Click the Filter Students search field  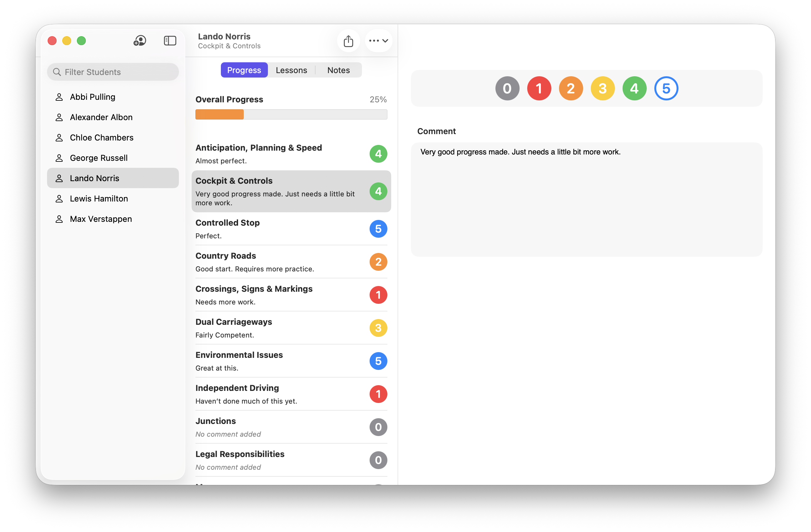pyautogui.click(x=116, y=72)
